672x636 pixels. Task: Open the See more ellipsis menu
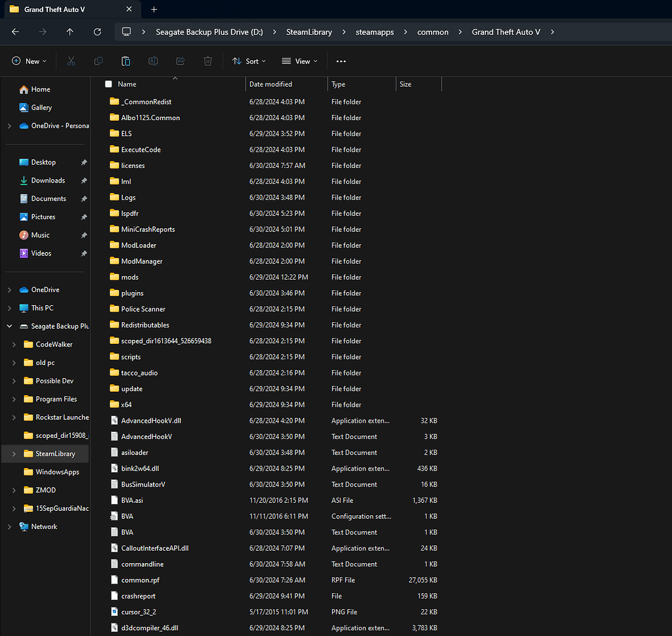pos(341,61)
